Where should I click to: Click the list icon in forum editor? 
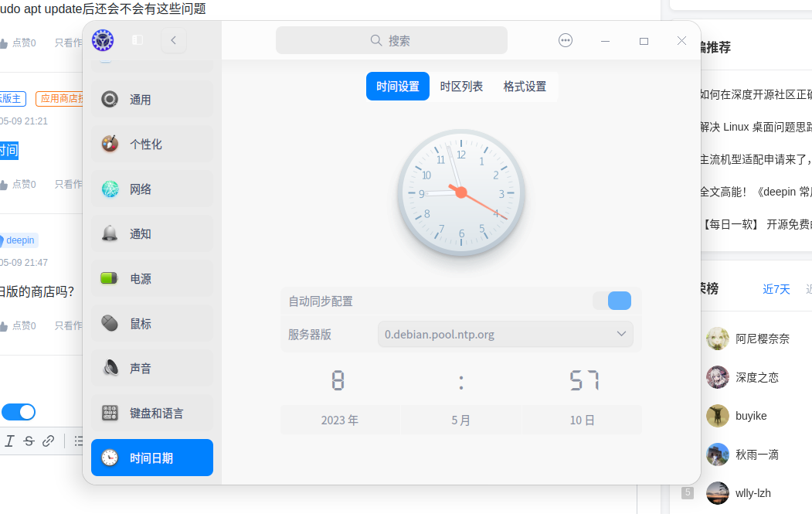(x=78, y=441)
